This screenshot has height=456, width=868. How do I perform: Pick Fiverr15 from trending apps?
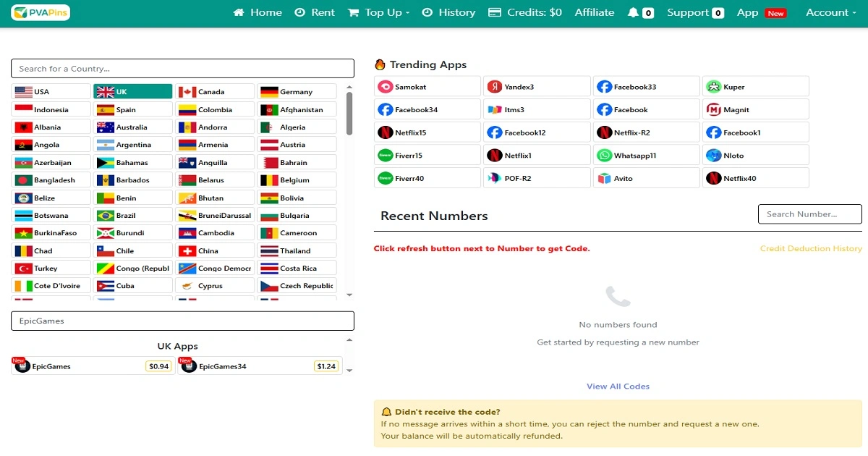427,155
